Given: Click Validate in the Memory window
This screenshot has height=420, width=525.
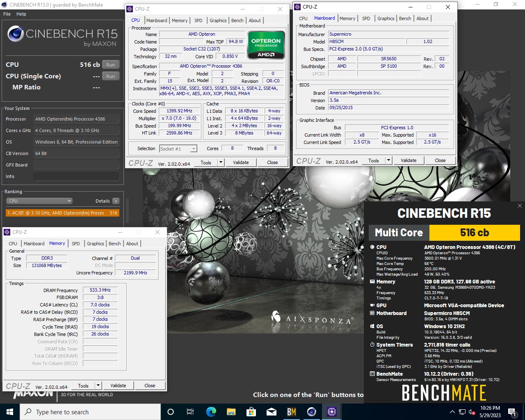Looking at the screenshot, I should (118, 386).
